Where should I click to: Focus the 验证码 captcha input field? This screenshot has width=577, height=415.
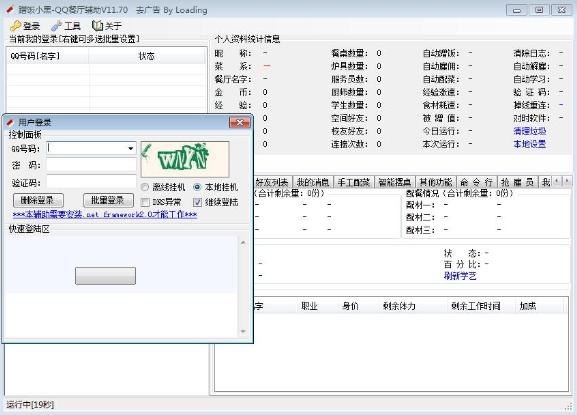[x=91, y=182]
